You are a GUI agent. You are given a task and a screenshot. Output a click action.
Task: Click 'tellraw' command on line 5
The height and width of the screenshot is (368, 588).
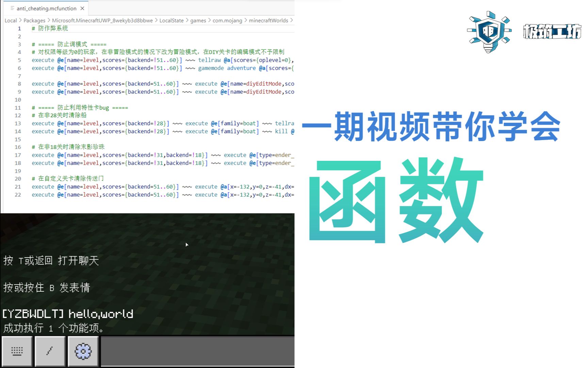[210, 60]
